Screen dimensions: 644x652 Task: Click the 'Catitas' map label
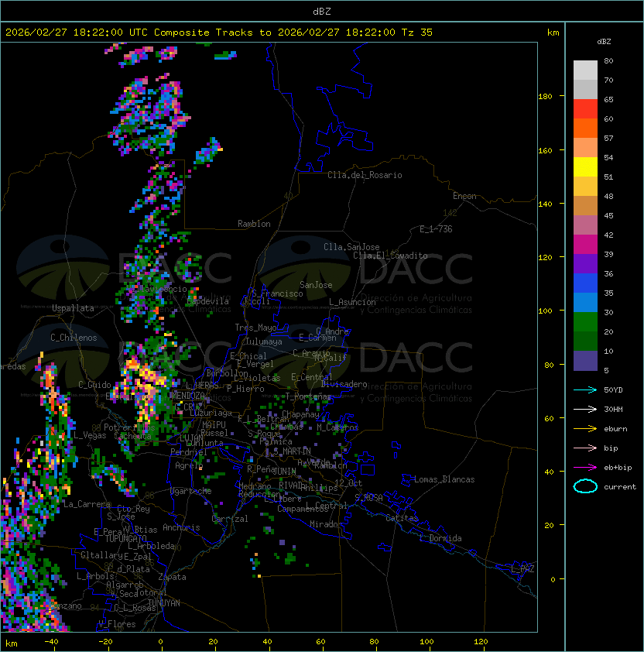pyautogui.click(x=402, y=518)
